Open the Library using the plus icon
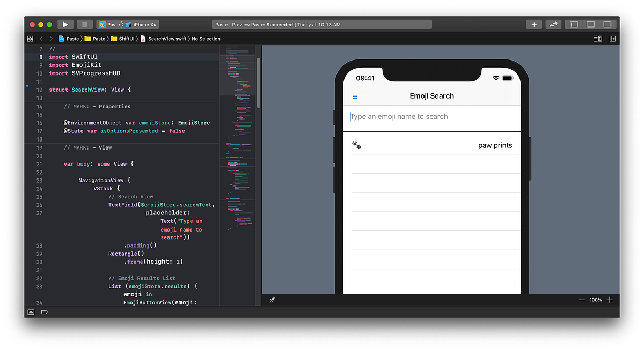Image resolution: width=644 pixels, height=350 pixels. [x=534, y=24]
